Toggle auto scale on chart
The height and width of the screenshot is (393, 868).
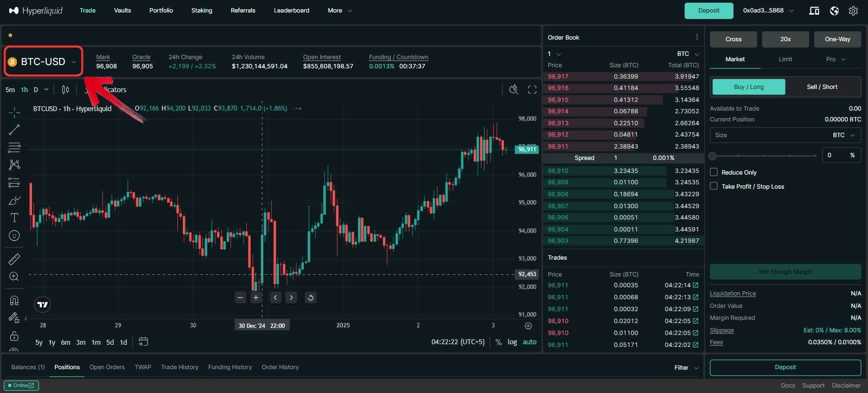coord(529,342)
